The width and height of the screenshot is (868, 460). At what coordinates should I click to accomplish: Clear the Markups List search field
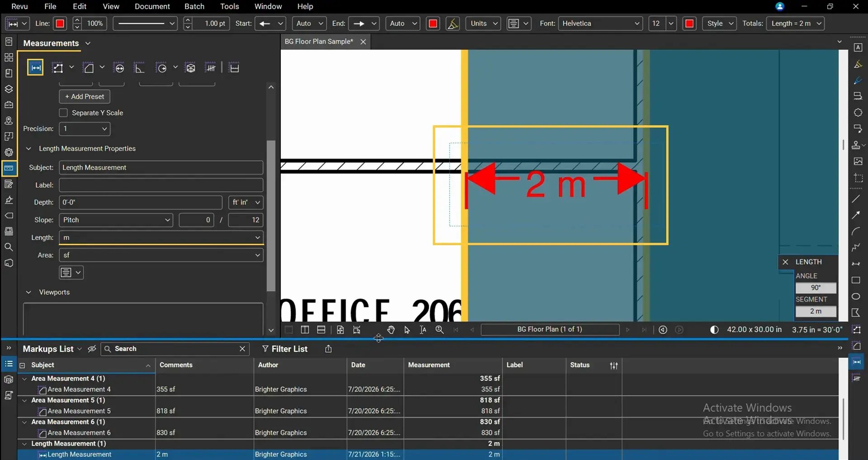point(242,349)
